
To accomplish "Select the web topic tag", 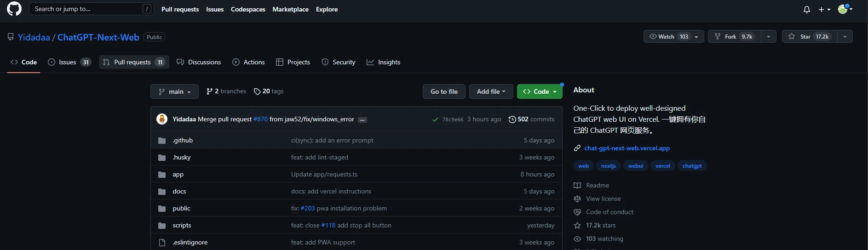I will pyautogui.click(x=583, y=166).
